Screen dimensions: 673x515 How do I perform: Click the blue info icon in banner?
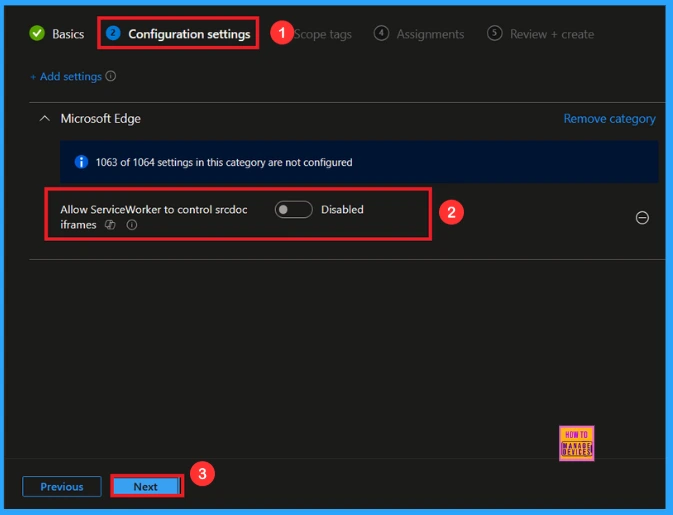pyautogui.click(x=81, y=162)
